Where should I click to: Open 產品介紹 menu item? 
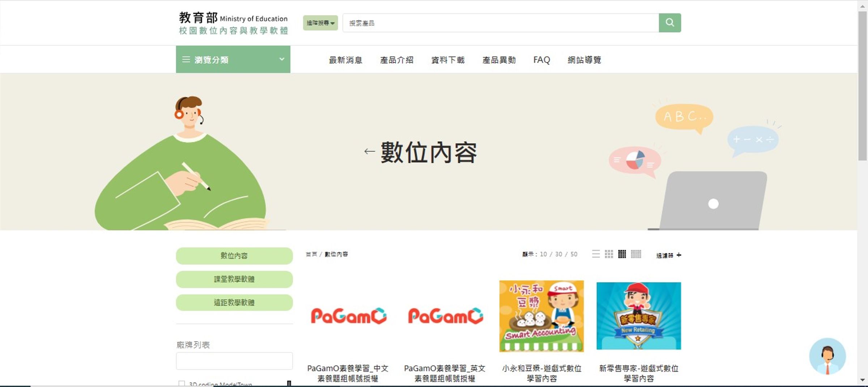[397, 60]
